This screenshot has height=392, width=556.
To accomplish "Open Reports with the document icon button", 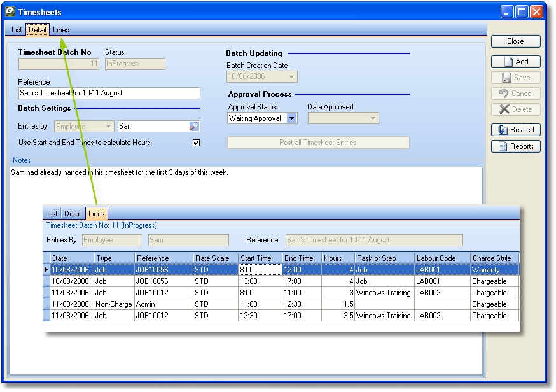I will (515, 146).
